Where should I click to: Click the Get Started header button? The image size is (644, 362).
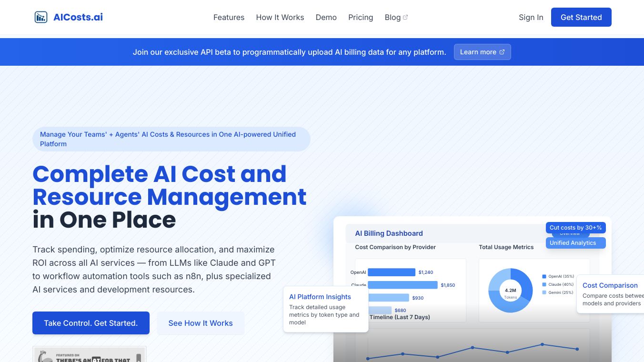tap(581, 17)
